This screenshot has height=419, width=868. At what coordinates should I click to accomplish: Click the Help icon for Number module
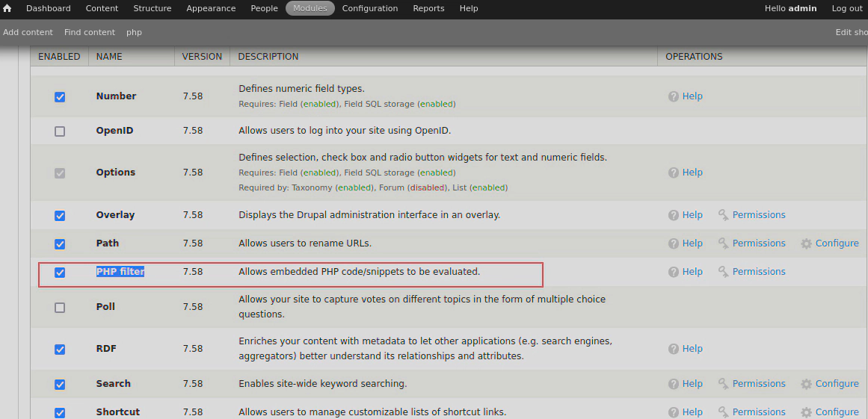click(x=673, y=96)
